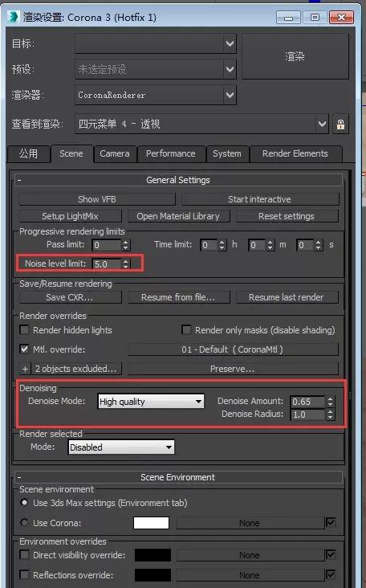Increase Noise level limit with spinner arrows
Screen dimensions: 366x588
[126, 261]
